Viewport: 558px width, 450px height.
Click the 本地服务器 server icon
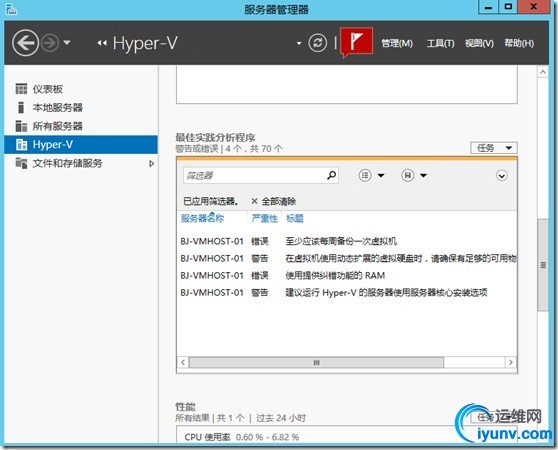click(21, 107)
